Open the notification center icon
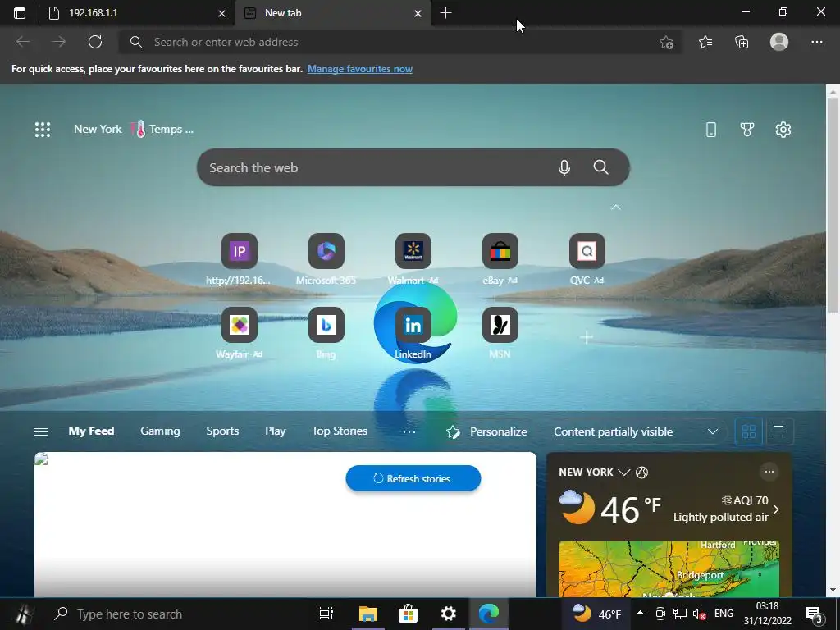 pyautogui.click(x=814, y=615)
